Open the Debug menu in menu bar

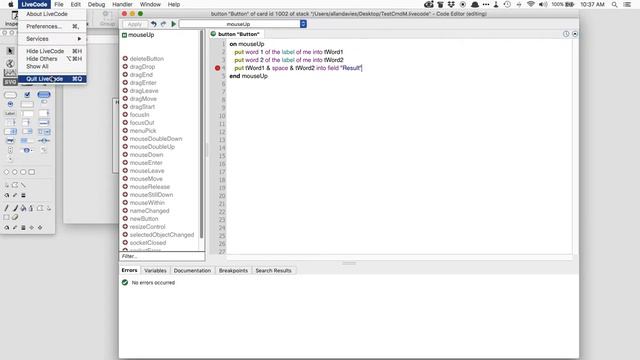(x=96, y=4)
